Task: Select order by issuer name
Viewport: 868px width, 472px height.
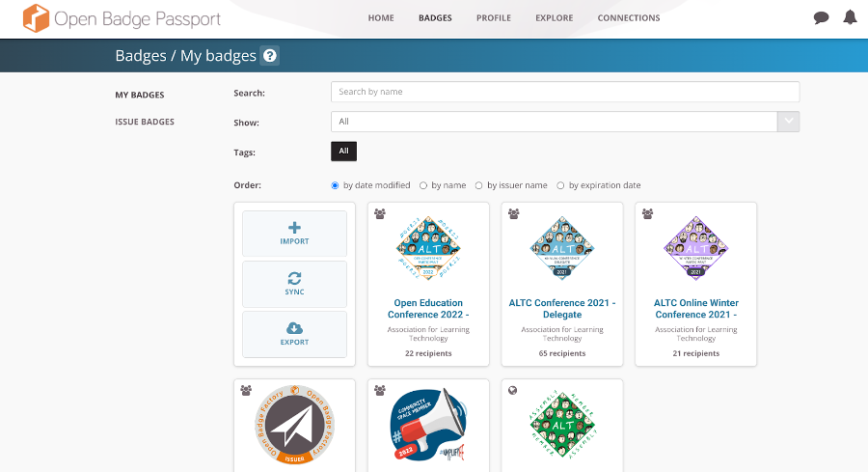Action: [478, 185]
